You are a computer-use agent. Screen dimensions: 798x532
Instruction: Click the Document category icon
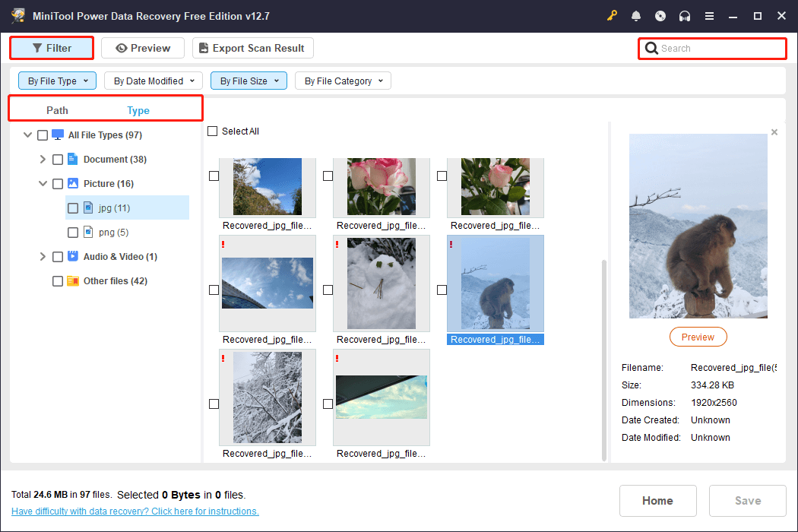point(73,160)
